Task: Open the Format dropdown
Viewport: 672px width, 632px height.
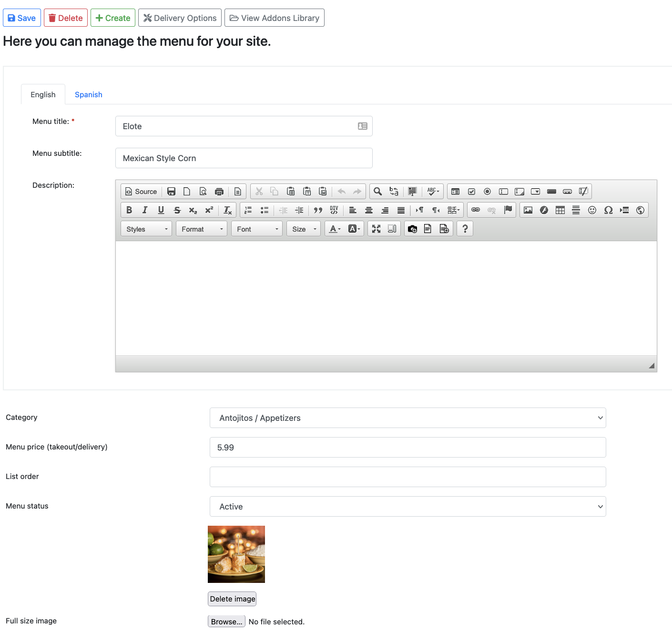Action: [201, 229]
